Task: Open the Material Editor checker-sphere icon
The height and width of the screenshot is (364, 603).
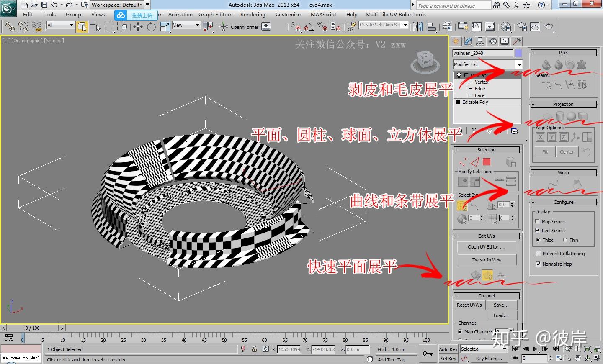Action: click(506, 27)
